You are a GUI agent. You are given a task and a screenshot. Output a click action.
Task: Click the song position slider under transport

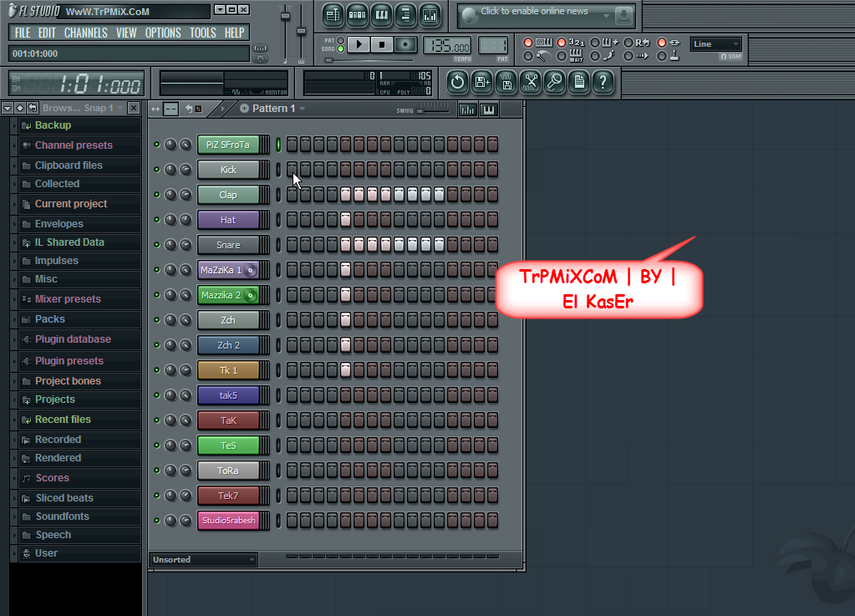pos(370,60)
